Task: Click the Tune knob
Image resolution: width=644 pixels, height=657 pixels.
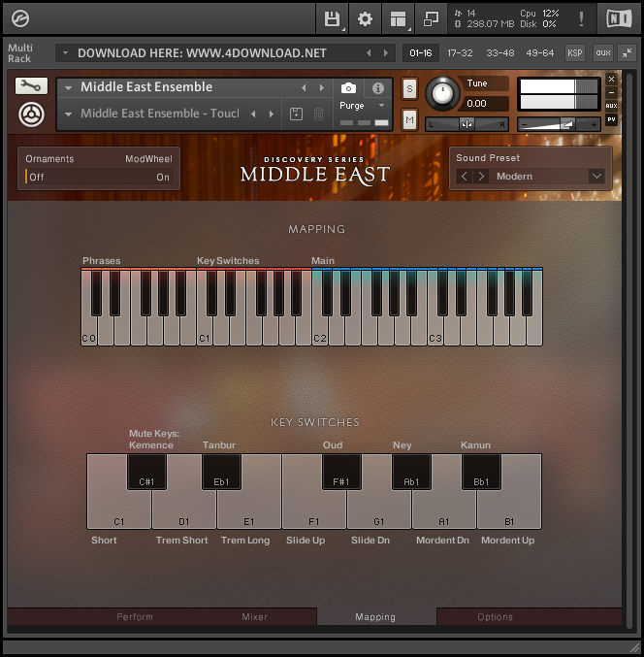Action: 442,93
